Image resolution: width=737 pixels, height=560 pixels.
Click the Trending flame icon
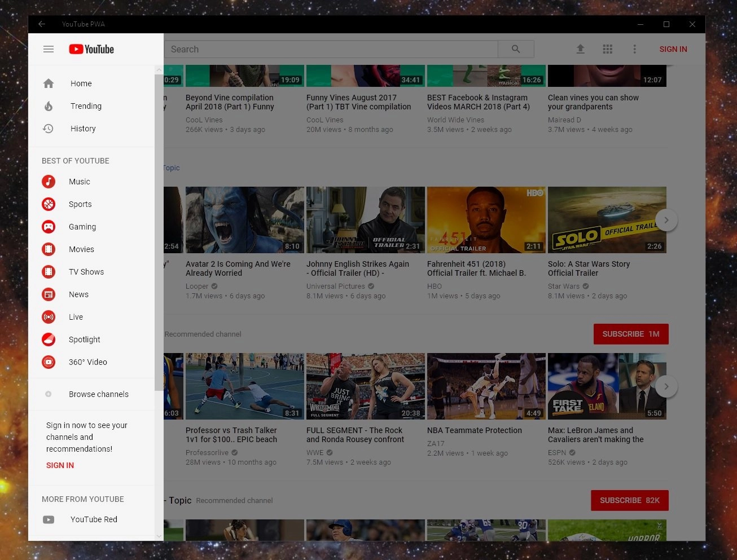(x=49, y=106)
